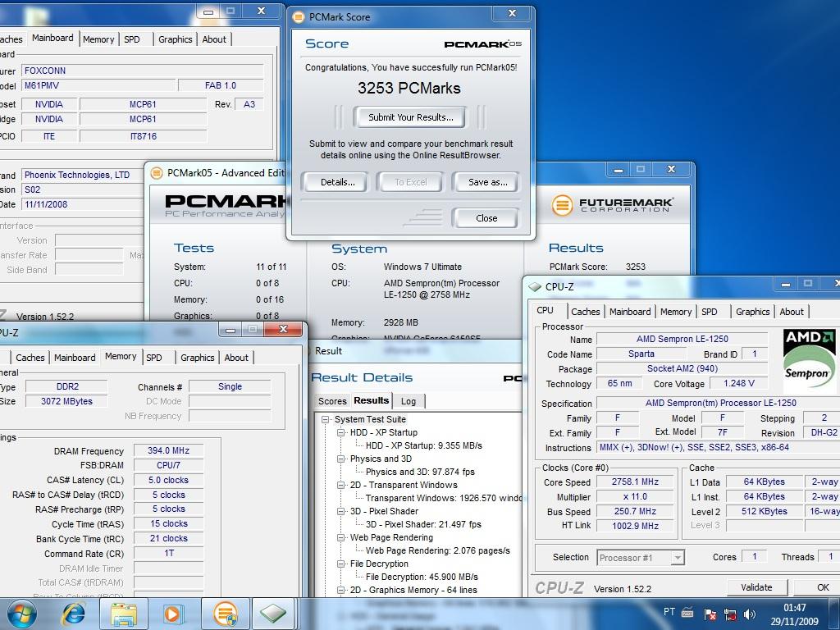Select '3D - Pixel Shader: 21.497 fps' result
Screen dimensions: 840x630
point(423,524)
